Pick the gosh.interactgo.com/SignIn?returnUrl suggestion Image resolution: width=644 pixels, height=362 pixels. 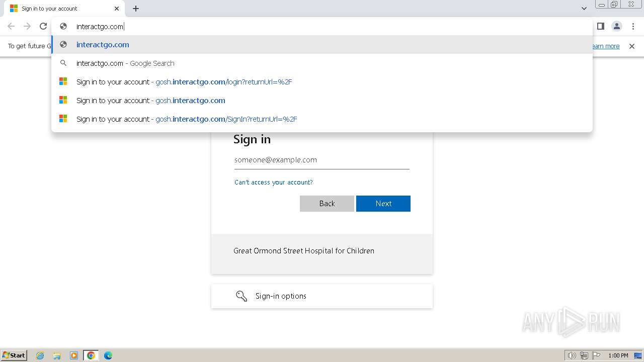[322, 119]
